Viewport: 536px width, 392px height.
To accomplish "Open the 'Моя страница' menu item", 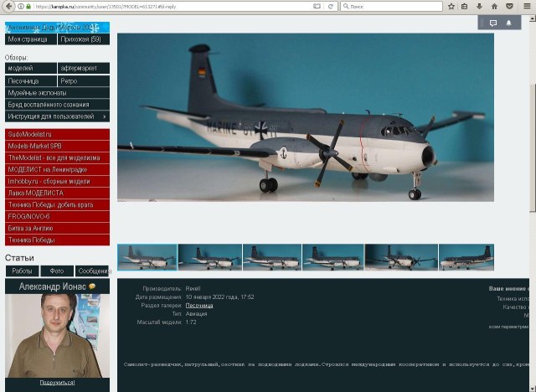I will pos(29,39).
